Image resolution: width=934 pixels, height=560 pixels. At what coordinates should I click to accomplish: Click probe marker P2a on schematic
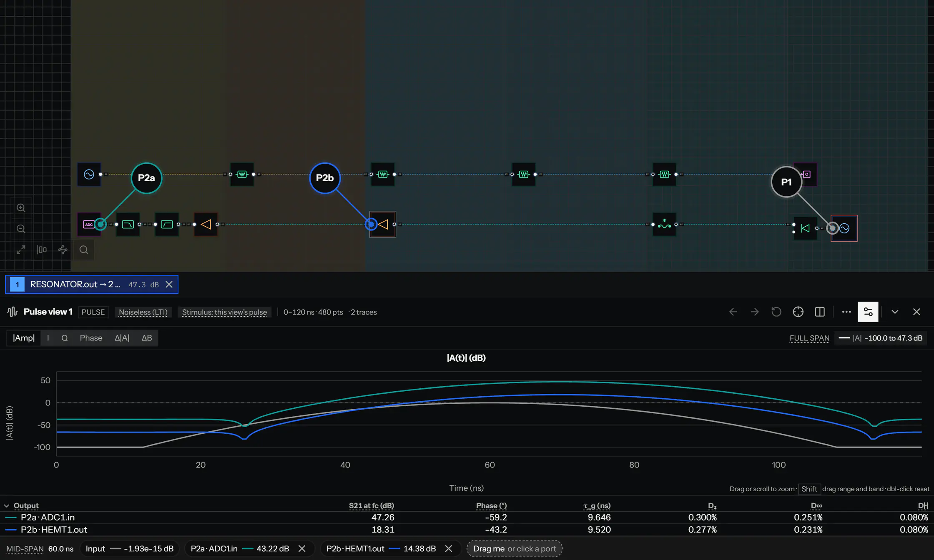point(146,178)
